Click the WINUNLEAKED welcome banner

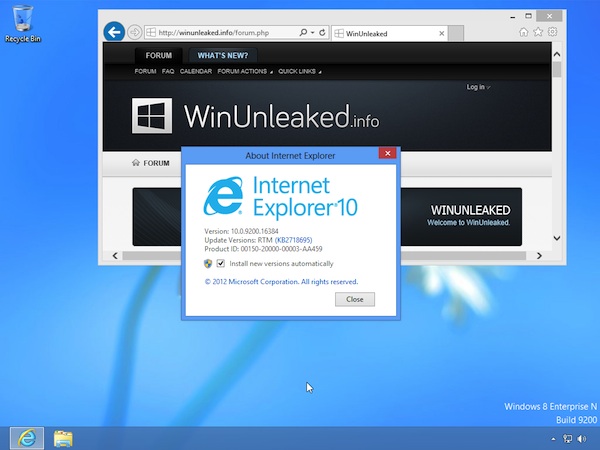point(461,217)
